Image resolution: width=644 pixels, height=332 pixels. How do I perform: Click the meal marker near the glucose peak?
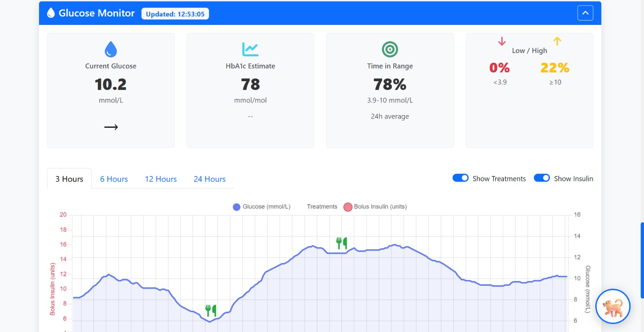pos(342,243)
